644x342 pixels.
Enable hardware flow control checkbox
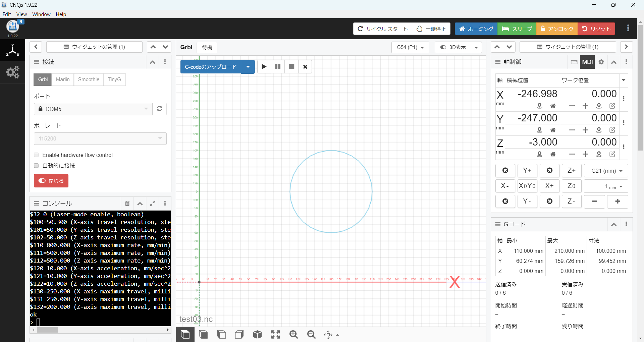pyautogui.click(x=36, y=155)
